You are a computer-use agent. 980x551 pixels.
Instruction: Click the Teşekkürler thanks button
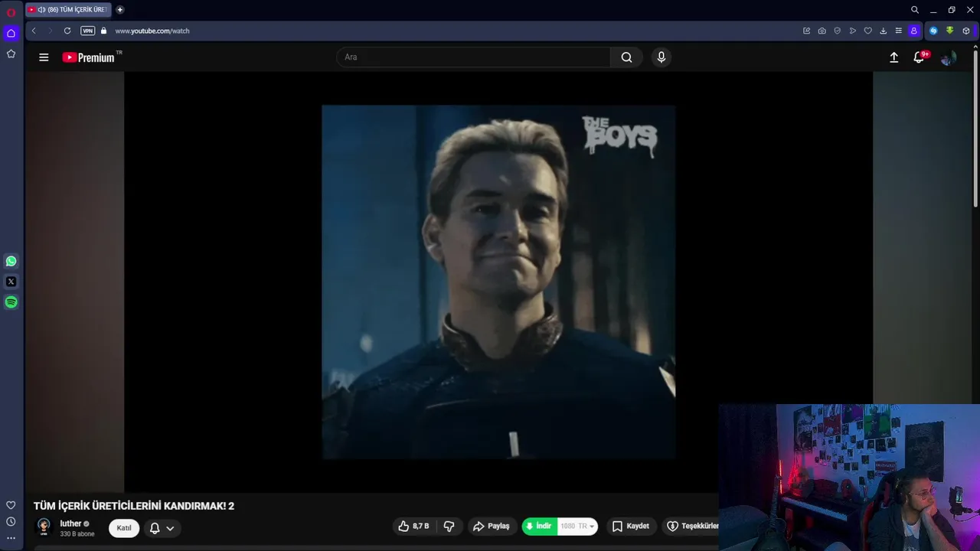pyautogui.click(x=691, y=527)
